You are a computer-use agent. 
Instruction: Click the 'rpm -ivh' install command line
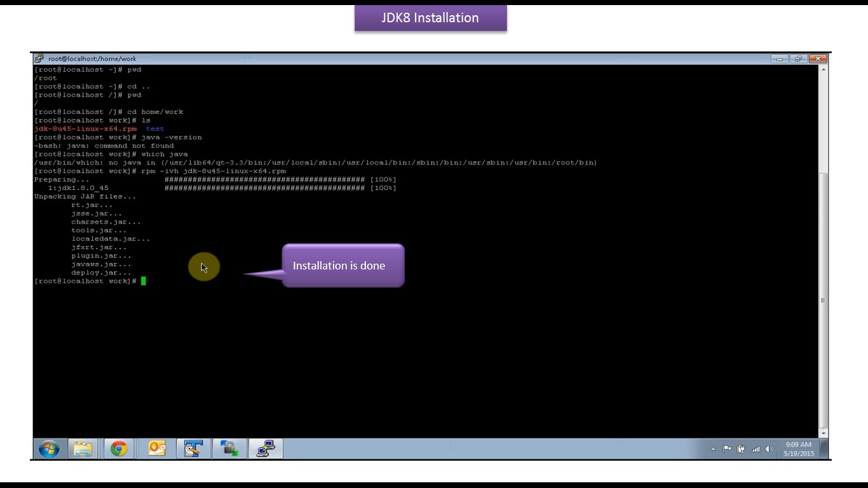pos(160,171)
